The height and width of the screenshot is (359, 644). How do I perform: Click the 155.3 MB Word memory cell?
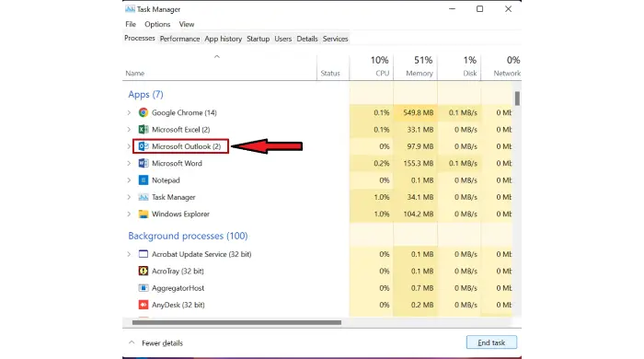click(x=415, y=163)
